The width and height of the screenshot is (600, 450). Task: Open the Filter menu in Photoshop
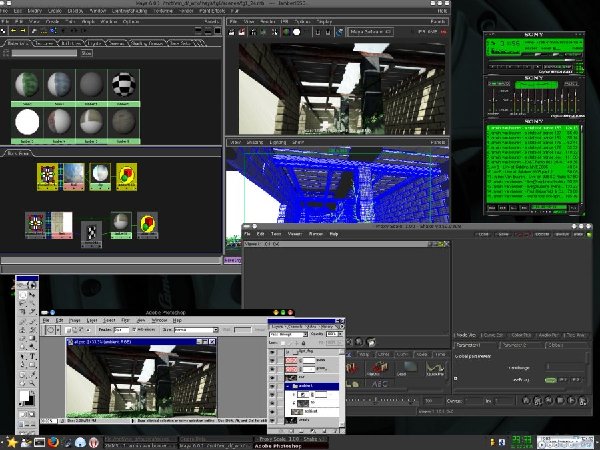pyautogui.click(x=125, y=320)
